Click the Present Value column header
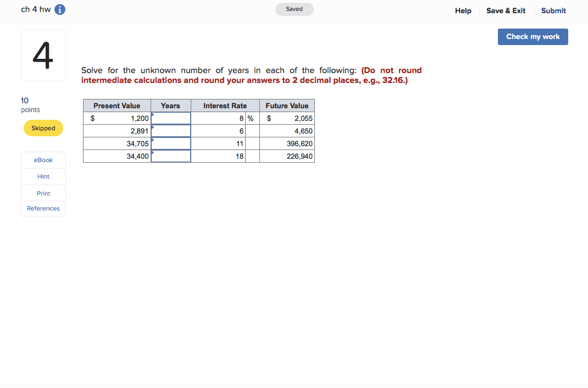This screenshot has height=388, width=588. click(117, 106)
